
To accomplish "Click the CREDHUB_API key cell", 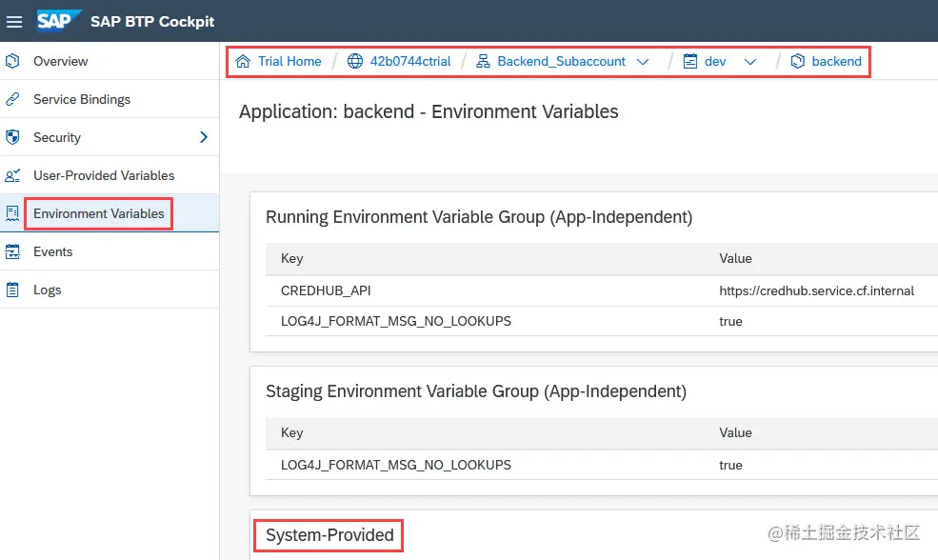I will click(326, 290).
